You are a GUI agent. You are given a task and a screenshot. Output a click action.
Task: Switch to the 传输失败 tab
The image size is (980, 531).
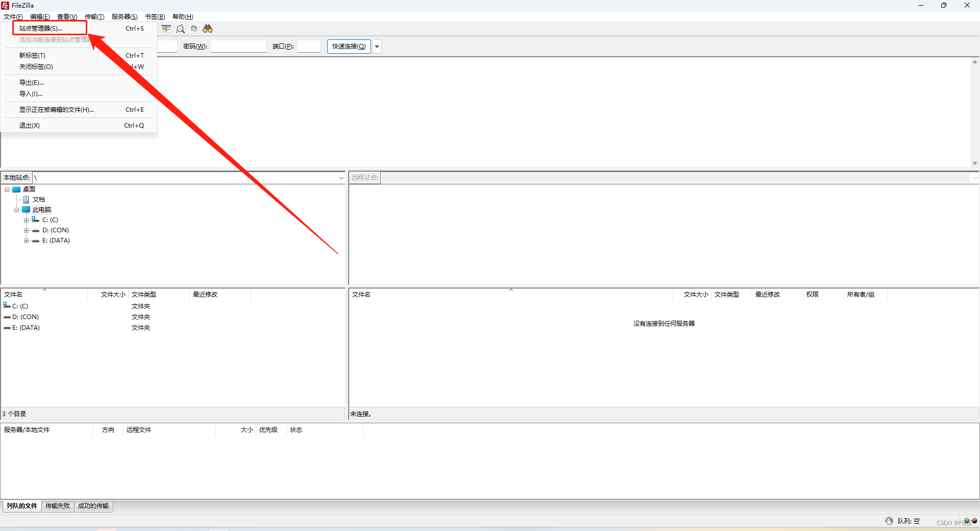(58, 506)
